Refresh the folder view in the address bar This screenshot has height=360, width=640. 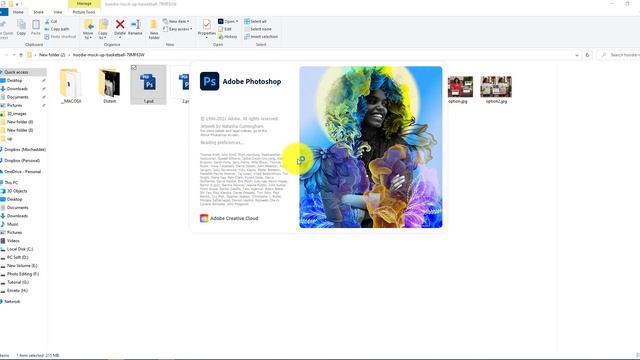click(x=587, y=55)
